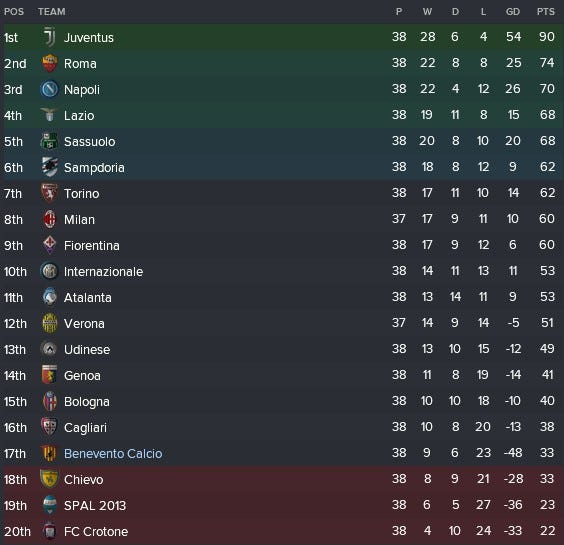Viewport: 564px width, 545px height.
Task: Click the Roma club badge
Action: pos(49,63)
